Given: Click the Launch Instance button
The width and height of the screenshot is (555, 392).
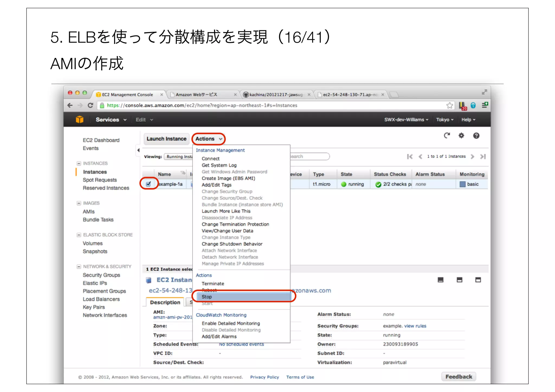Looking at the screenshot, I should [166, 139].
